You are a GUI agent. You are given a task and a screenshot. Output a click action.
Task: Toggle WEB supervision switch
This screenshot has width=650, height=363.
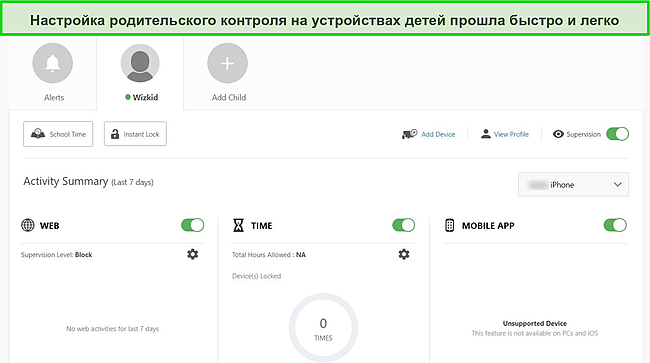(193, 225)
